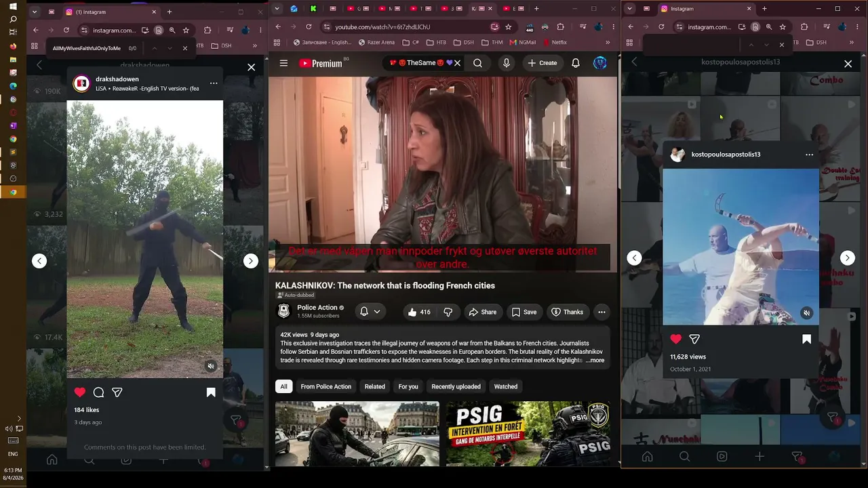Viewport: 868px width, 488px height.
Task: Open more actions menu beside Thanks
Action: point(601,312)
